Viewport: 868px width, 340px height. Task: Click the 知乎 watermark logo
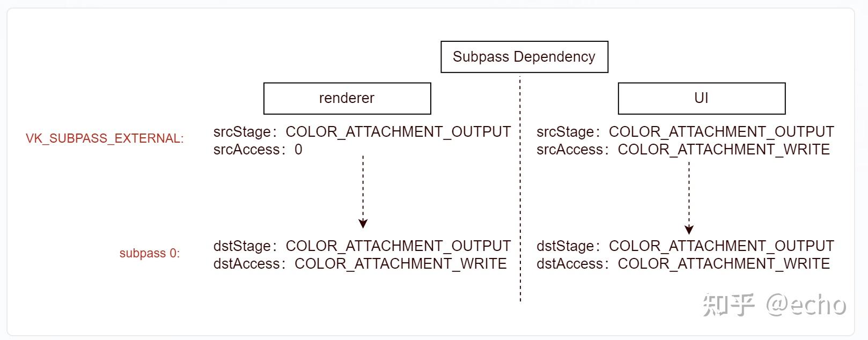(x=729, y=305)
